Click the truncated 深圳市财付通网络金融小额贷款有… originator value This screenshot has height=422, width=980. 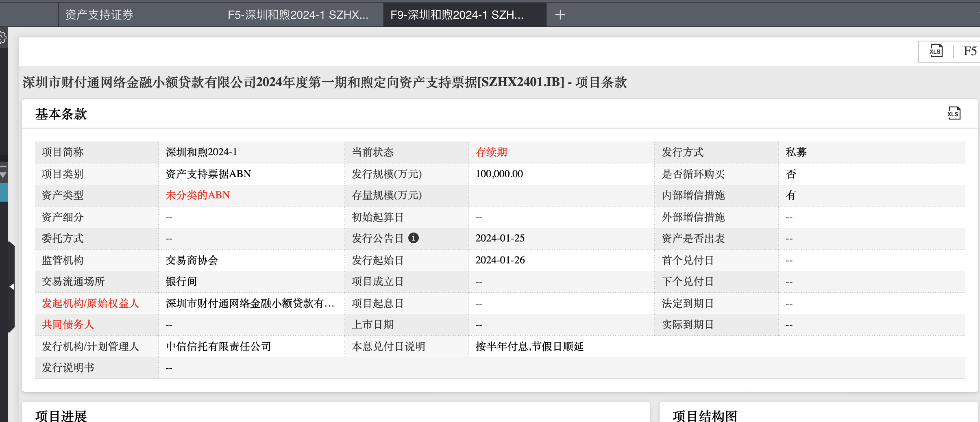[x=250, y=303]
